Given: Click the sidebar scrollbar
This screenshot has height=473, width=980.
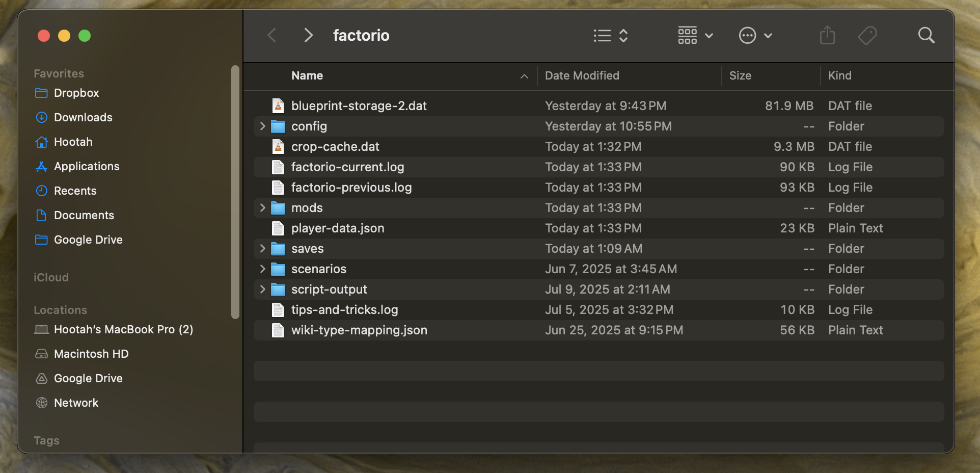Looking at the screenshot, I should [235, 192].
